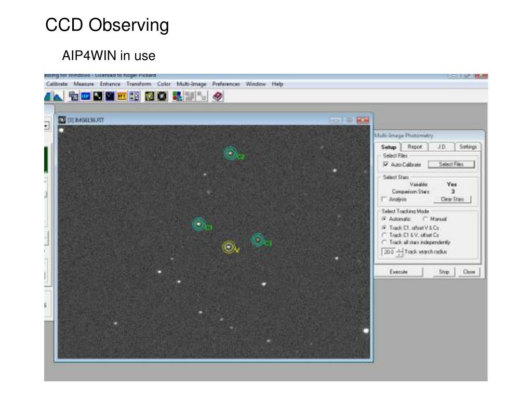Click the grayed-out bars toolbar icon

(190, 96)
